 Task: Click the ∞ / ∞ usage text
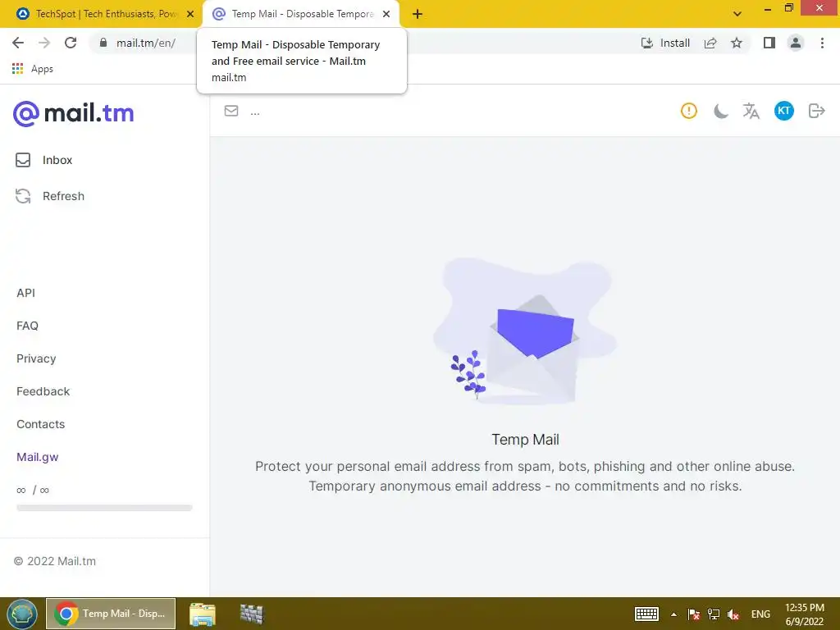33,490
